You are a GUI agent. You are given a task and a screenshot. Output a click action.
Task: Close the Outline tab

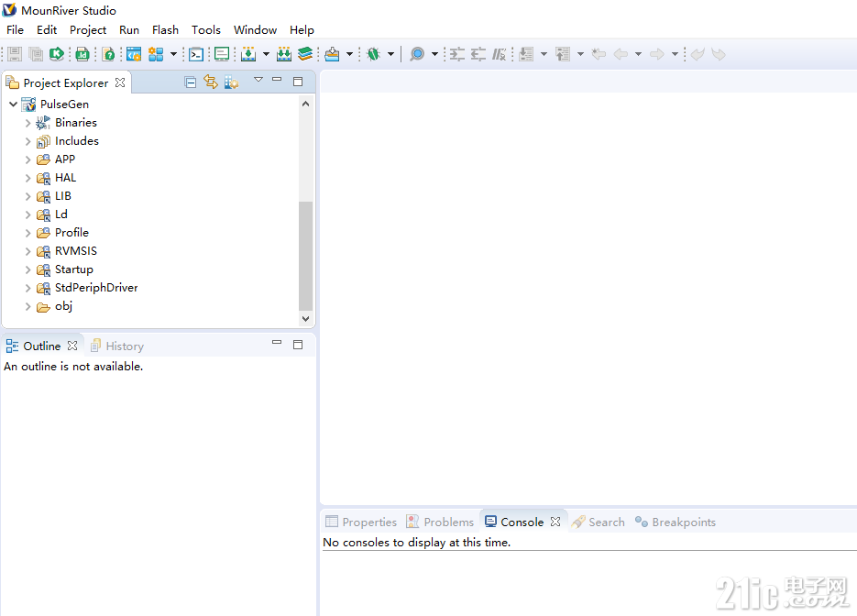click(x=72, y=346)
